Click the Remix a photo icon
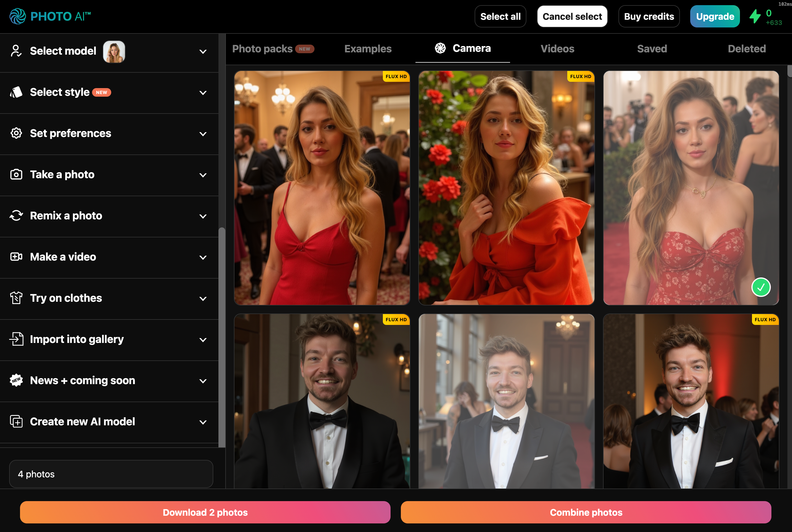The height and width of the screenshot is (532, 792). (16, 216)
